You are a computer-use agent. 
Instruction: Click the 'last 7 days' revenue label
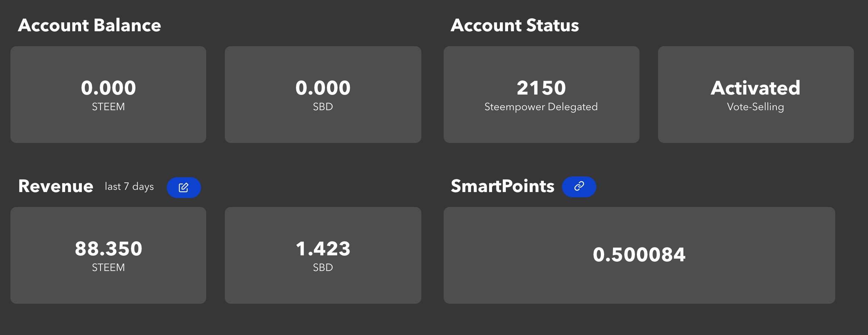pyautogui.click(x=129, y=186)
